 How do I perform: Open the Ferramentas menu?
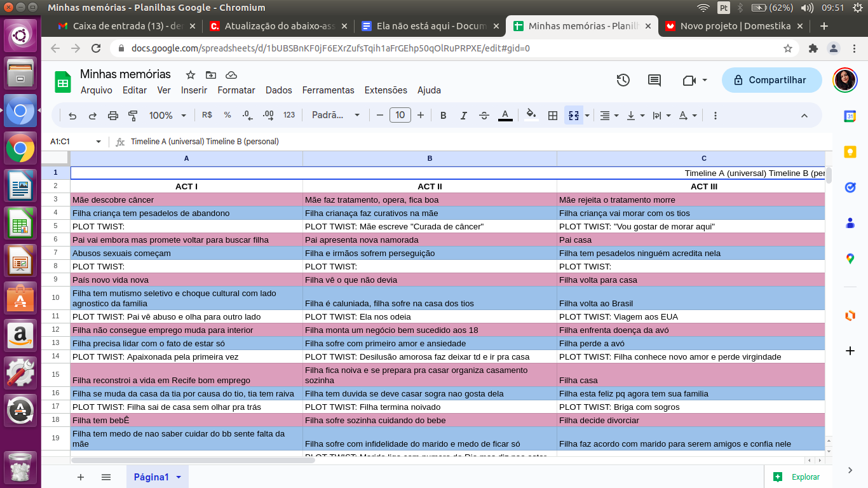point(328,90)
